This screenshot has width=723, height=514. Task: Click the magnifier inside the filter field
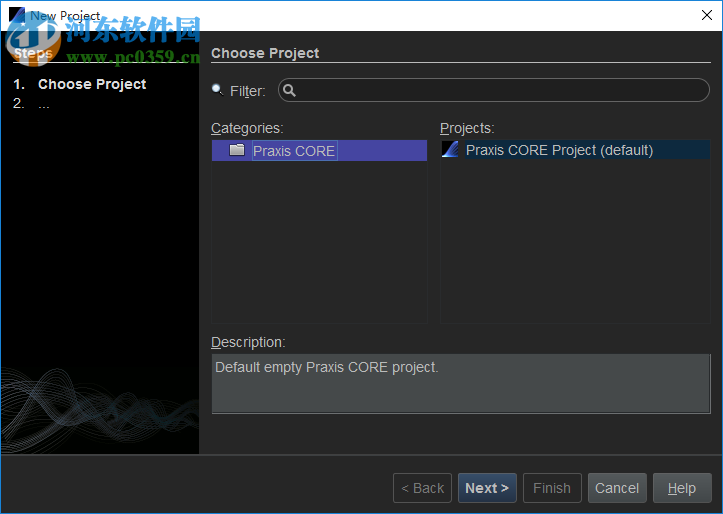[289, 90]
